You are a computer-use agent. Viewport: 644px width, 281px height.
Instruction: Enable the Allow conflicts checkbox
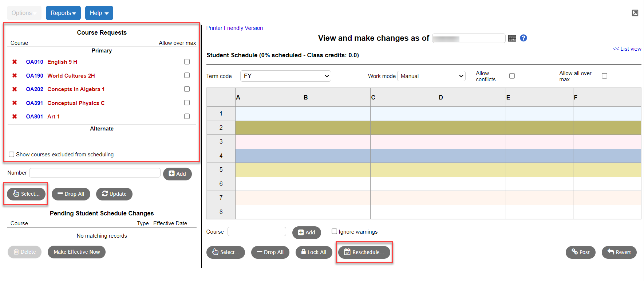point(512,75)
